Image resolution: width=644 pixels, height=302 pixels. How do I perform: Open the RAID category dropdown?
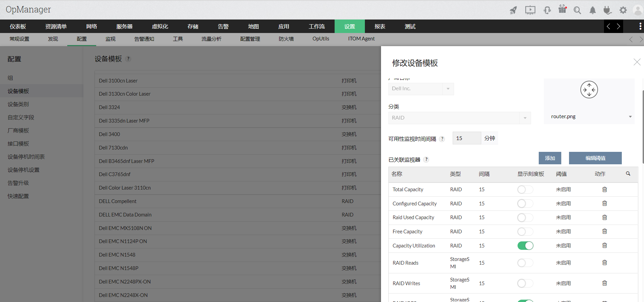(460, 118)
